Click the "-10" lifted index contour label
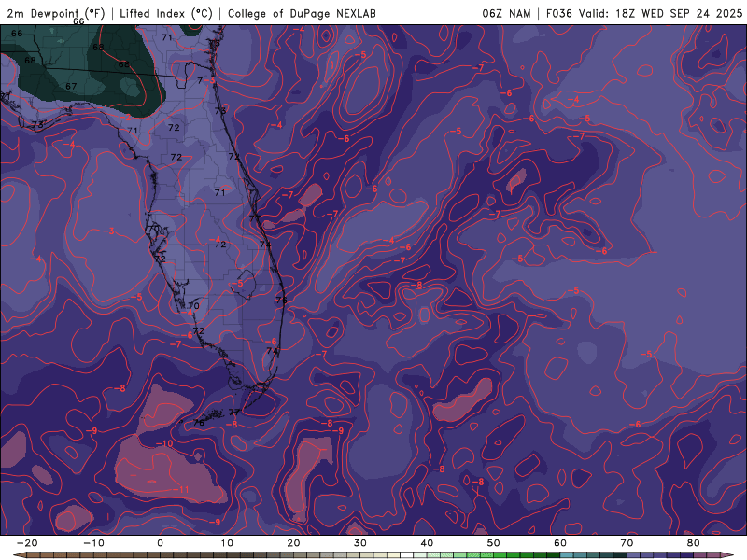Screen dimensions: 747x560 click(165, 443)
